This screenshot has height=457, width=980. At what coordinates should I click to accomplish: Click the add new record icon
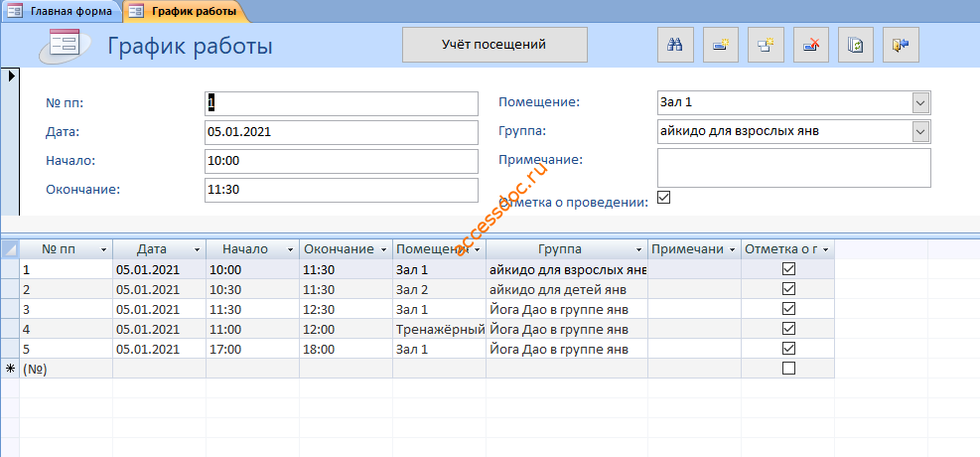(721, 45)
